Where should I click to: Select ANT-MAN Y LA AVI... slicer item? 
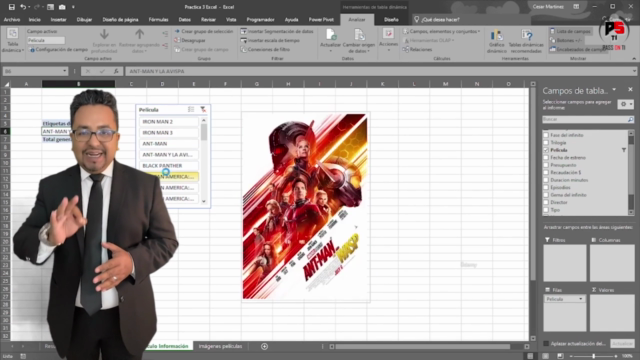pyautogui.click(x=169, y=155)
